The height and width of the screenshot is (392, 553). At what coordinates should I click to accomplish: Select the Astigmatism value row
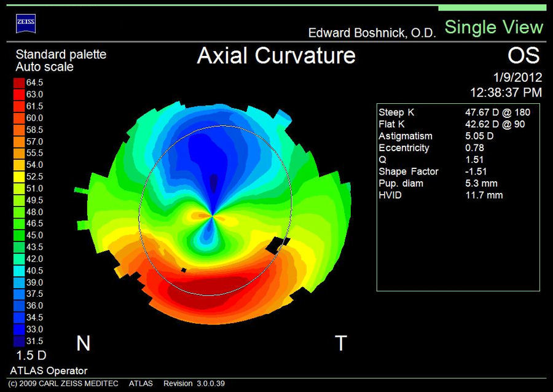pyautogui.click(x=454, y=136)
